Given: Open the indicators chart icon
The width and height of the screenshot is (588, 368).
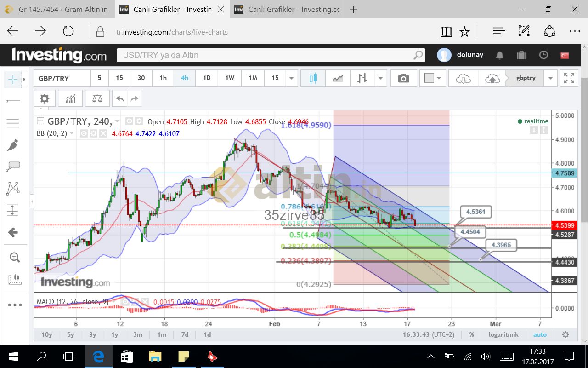Looking at the screenshot, I should 71,98.
